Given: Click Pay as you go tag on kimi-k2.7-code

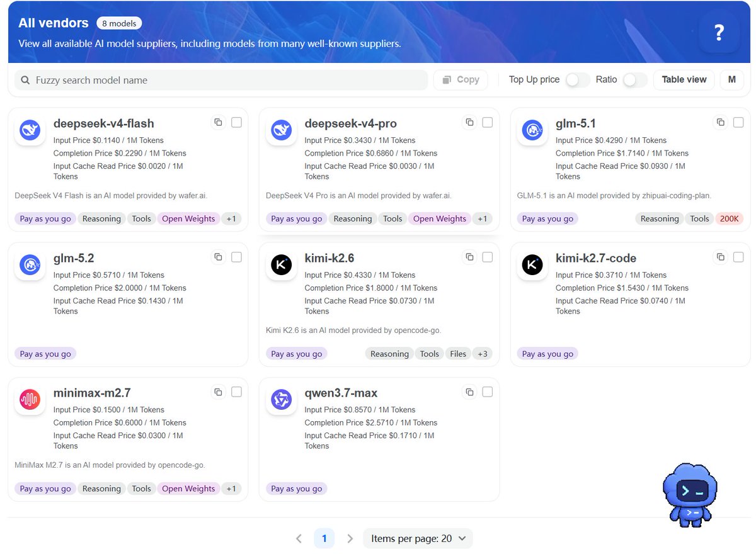Looking at the screenshot, I should 547,354.
